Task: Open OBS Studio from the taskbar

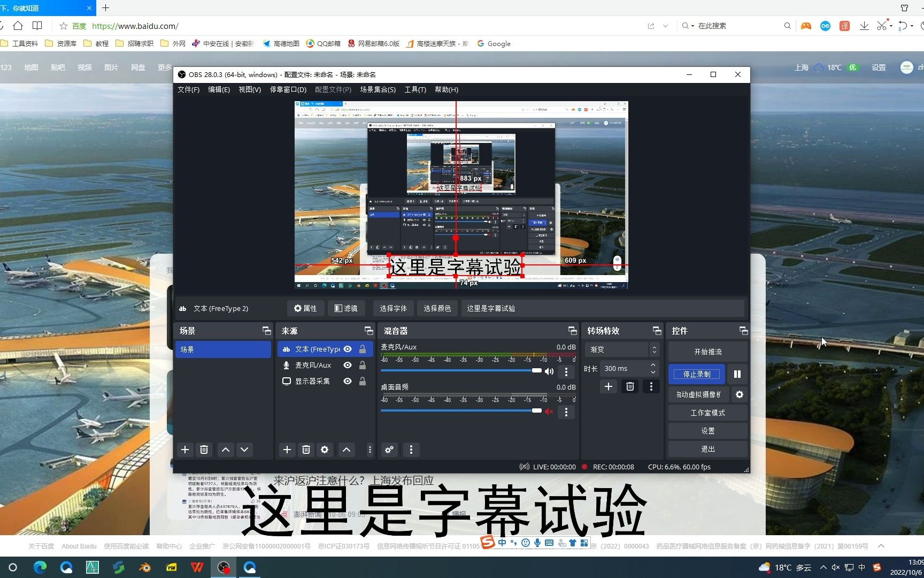Action: (x=224, y=567)
